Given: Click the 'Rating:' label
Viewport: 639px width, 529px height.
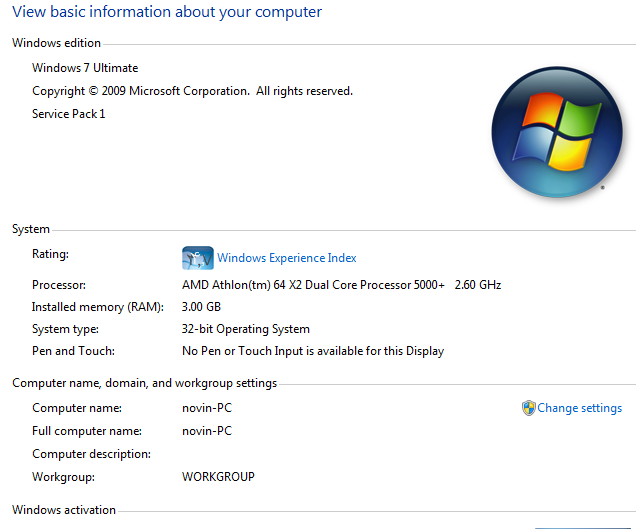Looking at the screenshot, I should coord(51,254).
